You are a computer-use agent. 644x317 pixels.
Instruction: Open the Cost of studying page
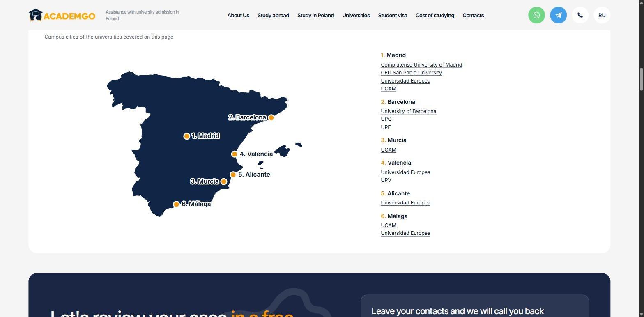pos(435,15)
